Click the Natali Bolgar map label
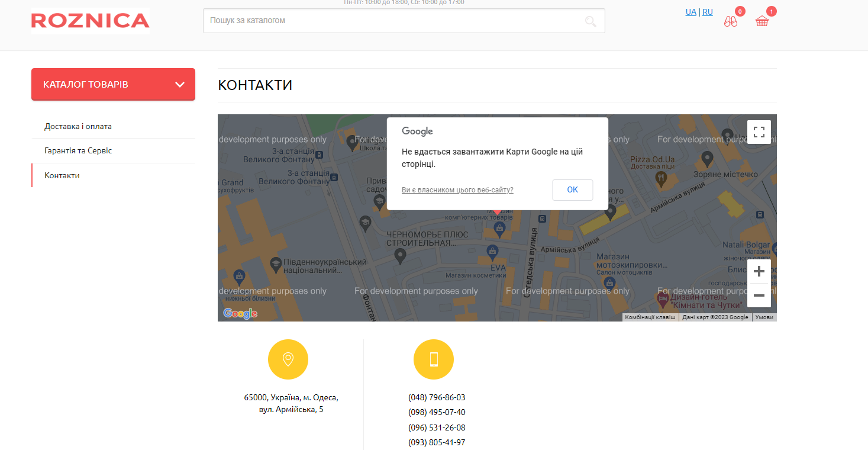Image resolution: width=868 pixels, height=450 pixels. (746, 245)
